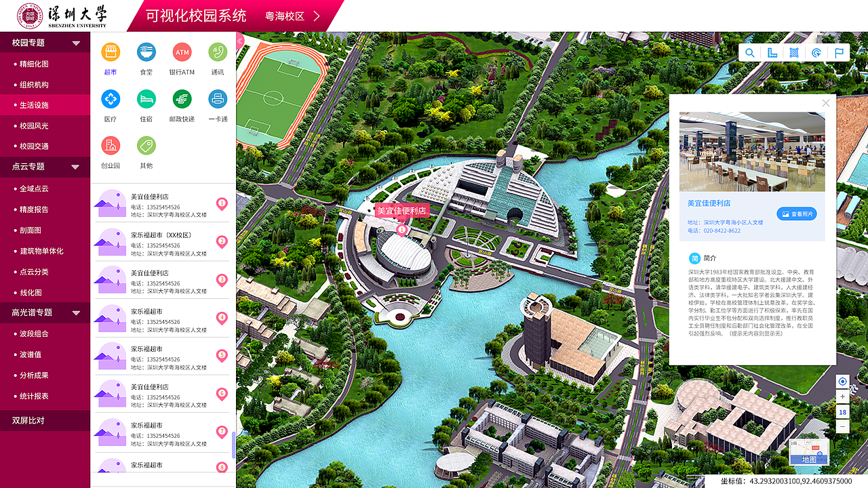868x488 pixels.
Task: Collapse the 点云专题 sidebar section
Action: 76,167
